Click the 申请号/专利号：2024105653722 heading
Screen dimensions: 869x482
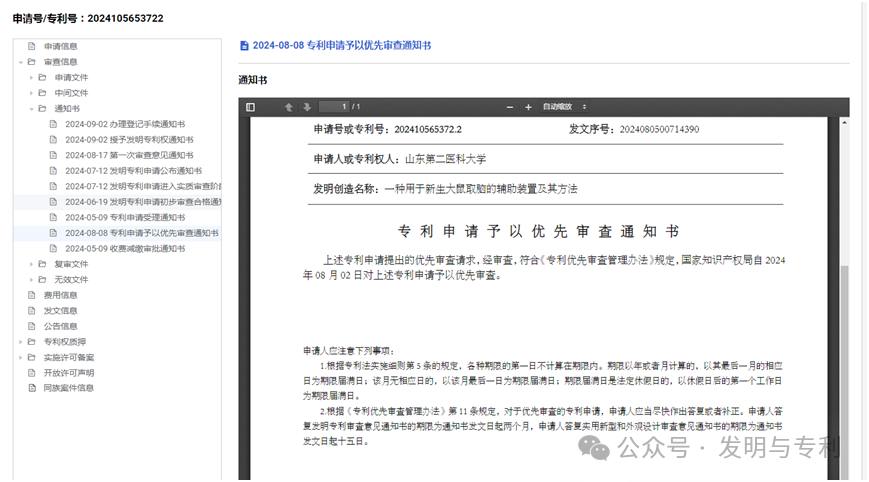pos(88,18)
